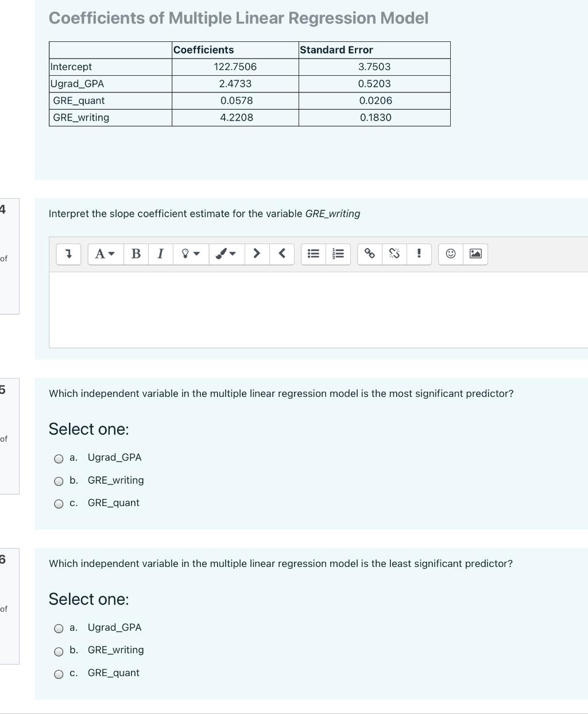Click inside the GRE_writing interpretation text area
The height and width of the screenshot is (714, 588).
pyautogui.click(x=287, y=307)
